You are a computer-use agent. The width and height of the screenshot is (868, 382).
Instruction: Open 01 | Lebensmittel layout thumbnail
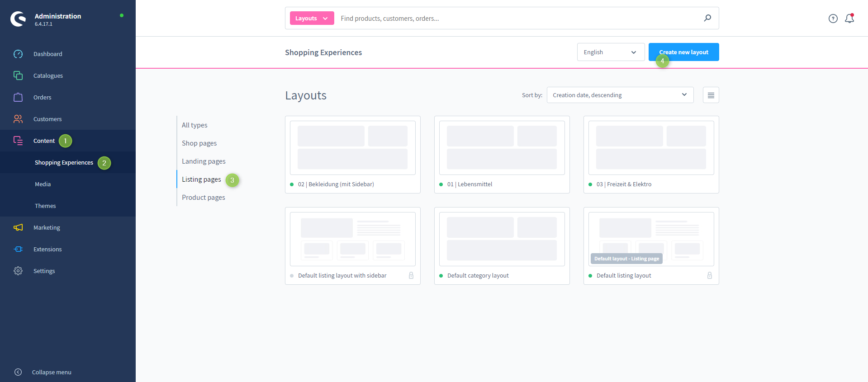502,148
